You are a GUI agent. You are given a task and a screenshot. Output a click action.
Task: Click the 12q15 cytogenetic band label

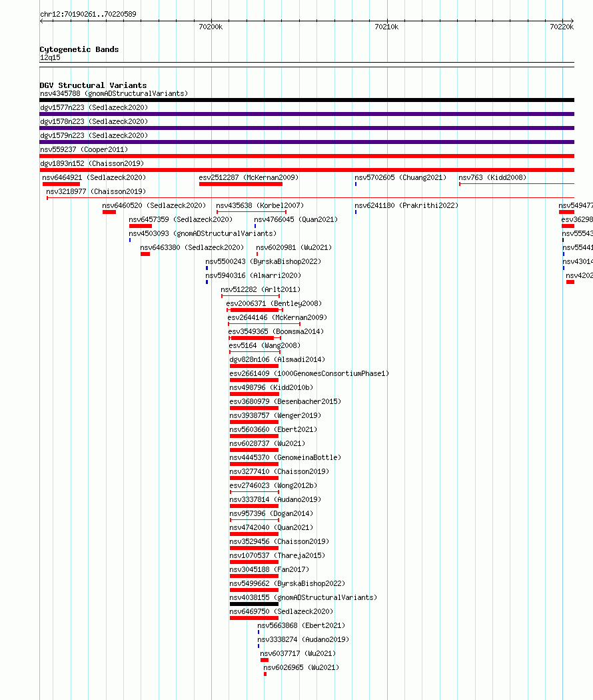(50, 57)
